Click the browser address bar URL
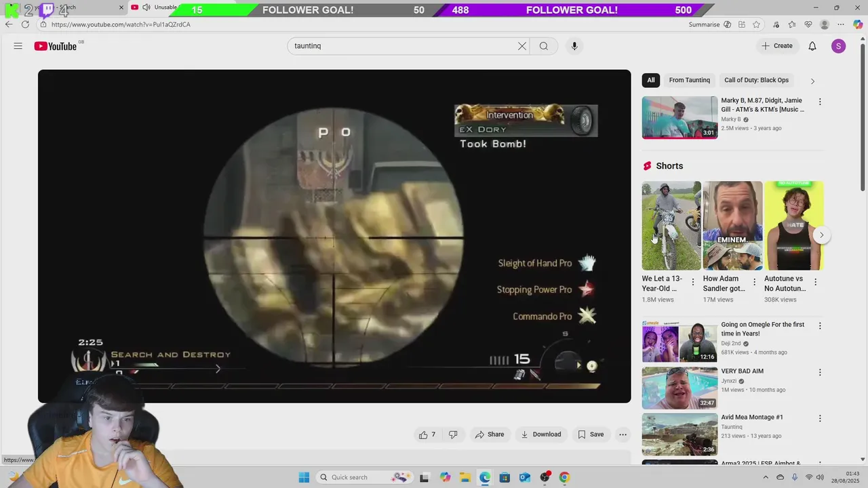The image size is (868, 488). (121, 24)
